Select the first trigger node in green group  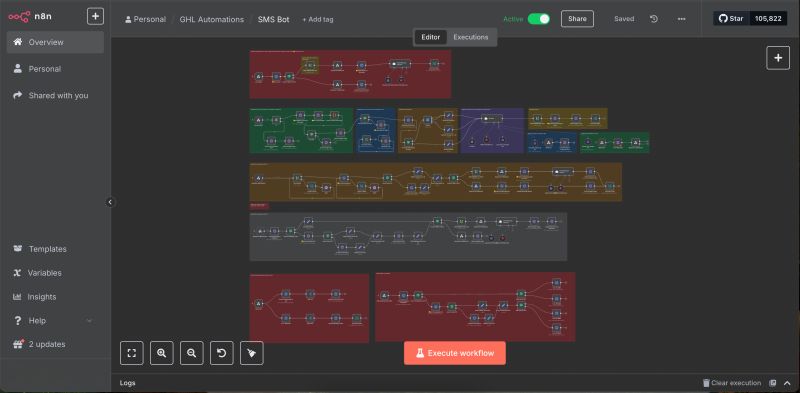point(259,120)
